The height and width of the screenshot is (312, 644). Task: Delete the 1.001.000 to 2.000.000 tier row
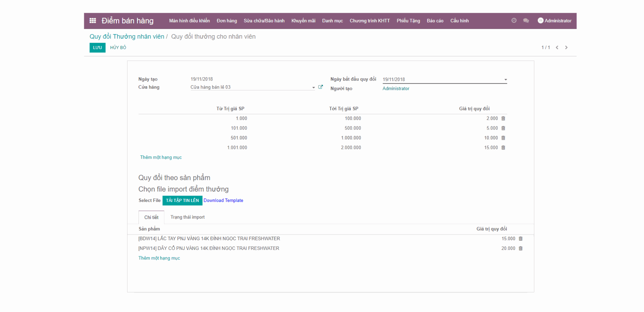(x=503, y=147)
